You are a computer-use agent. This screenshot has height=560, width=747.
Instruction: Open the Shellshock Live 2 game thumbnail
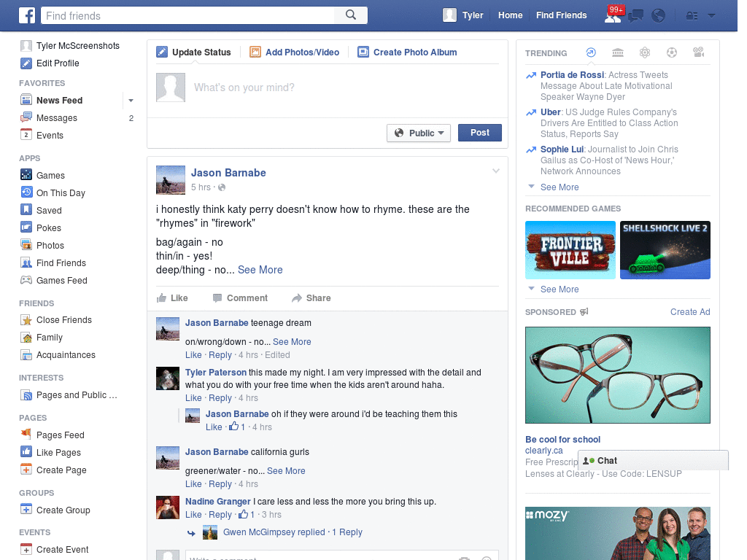tap(665, 250)
